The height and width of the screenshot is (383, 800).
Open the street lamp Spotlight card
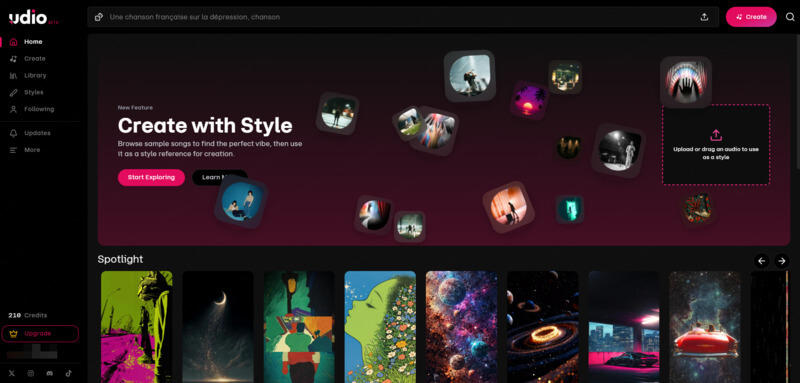point(299,327)
